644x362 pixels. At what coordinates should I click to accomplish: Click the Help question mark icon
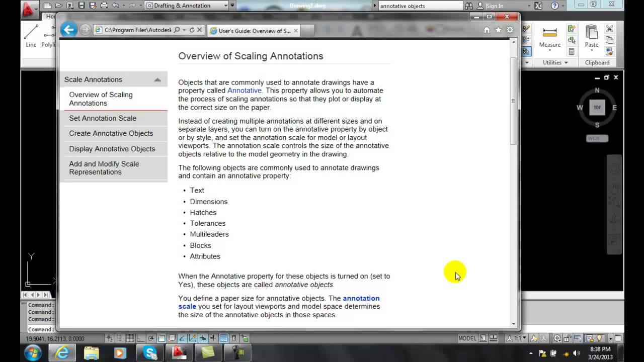tap(555, 6)
